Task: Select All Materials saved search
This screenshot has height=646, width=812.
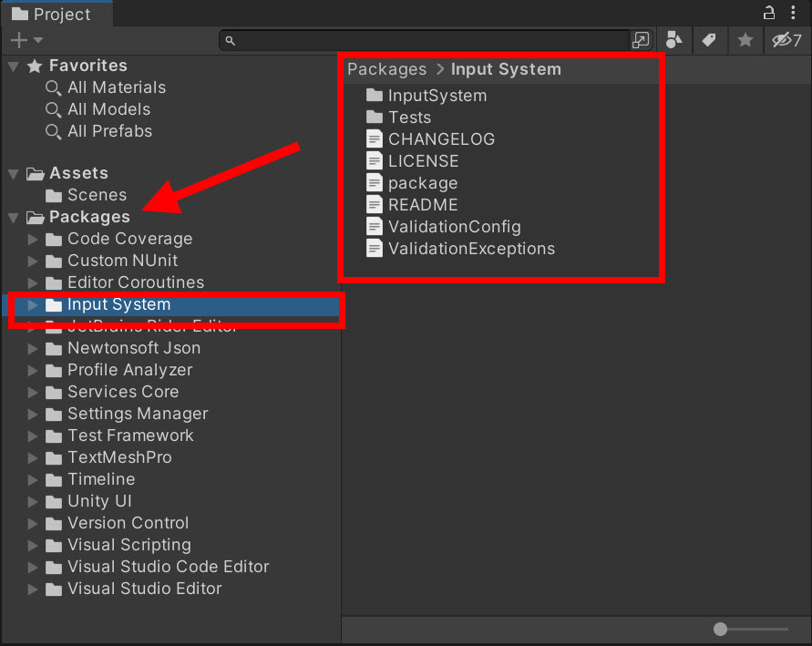Action: pyautogui.click(x=117, y=87)
